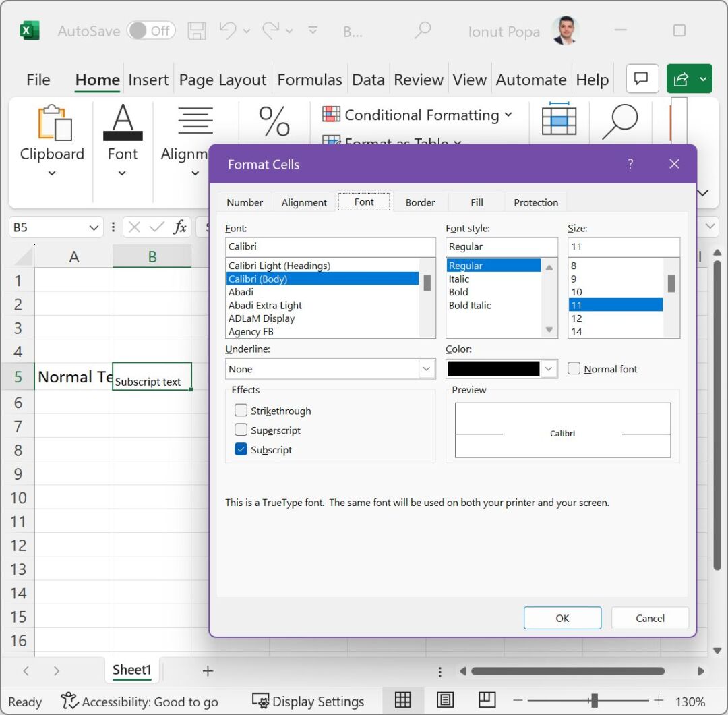Switch to Page Layout view in status bar

[446, 700]
